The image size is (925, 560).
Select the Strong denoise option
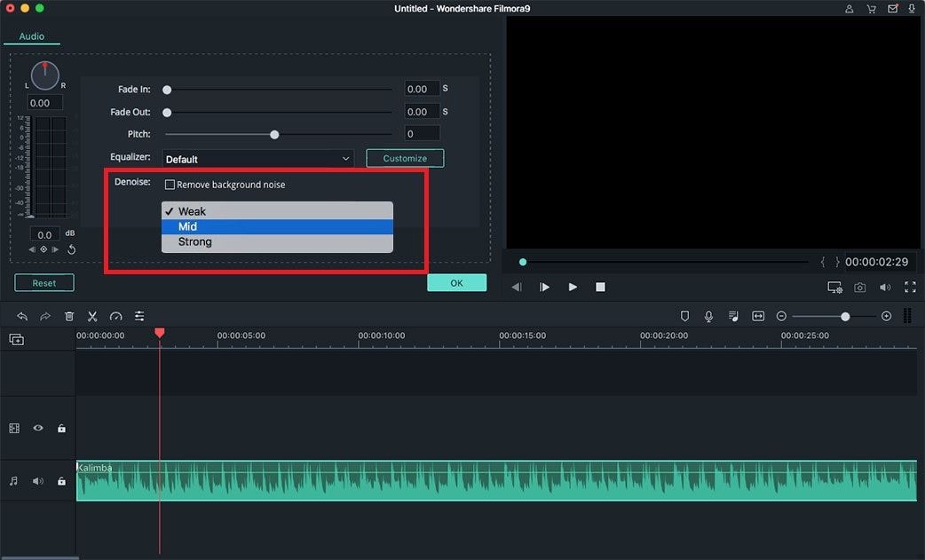(277, 241)
